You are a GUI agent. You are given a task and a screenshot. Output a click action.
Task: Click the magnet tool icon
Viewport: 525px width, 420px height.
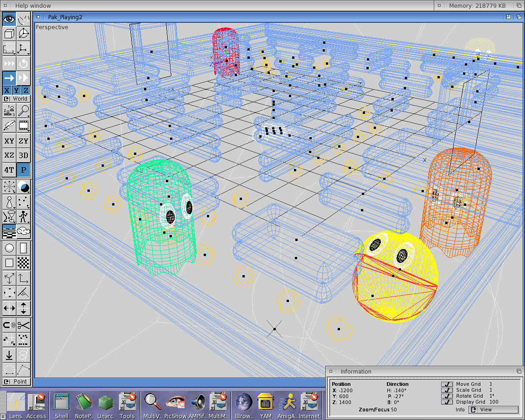pos(9,325)
